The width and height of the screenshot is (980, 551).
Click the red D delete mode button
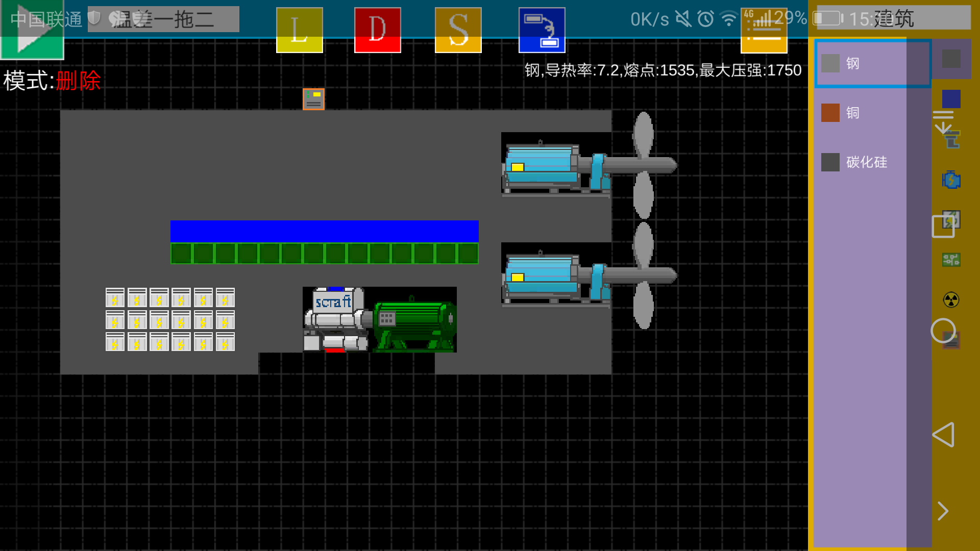(x=378, y=30)
